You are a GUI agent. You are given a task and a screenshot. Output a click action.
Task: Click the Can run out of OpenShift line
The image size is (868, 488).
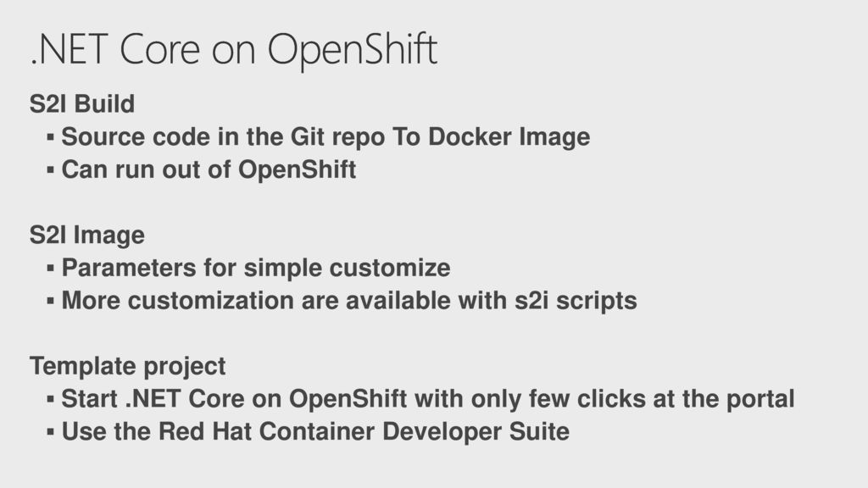pyautogui.click(x=209, y=169)
